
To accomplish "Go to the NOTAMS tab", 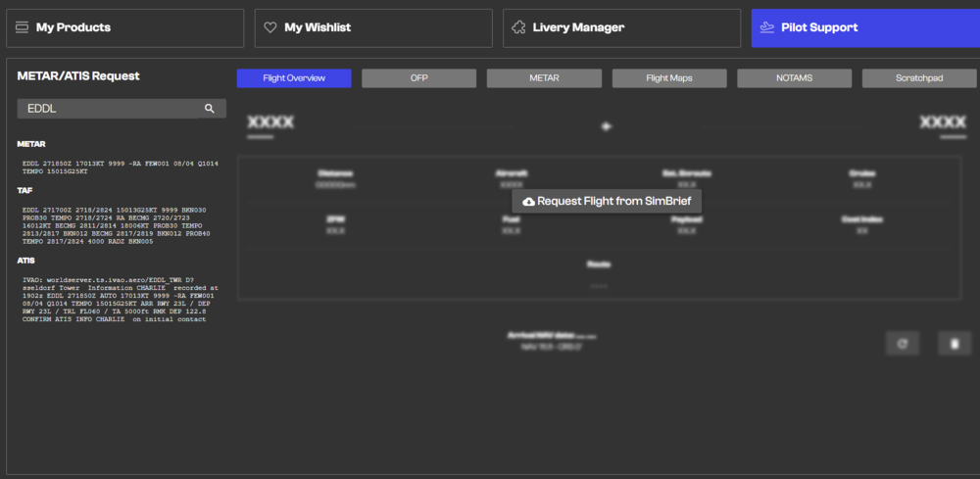I will (794, 78).
